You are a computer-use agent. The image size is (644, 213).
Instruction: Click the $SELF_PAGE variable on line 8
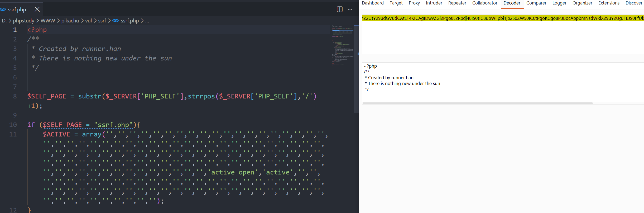pos(47,96)
